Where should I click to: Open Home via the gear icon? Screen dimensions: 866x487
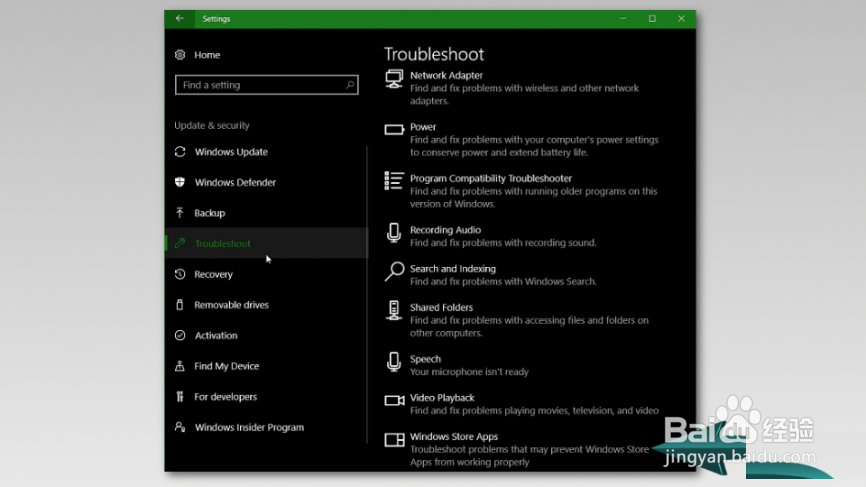click(x=180, y=55)
